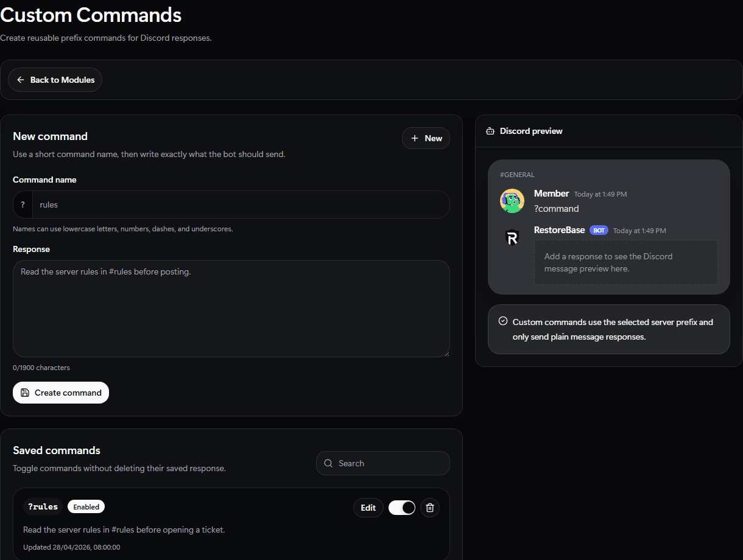Click the 'Updated 28/04/2026, 08:00:00' timestamp
The image size is (743, 560).
72,547
